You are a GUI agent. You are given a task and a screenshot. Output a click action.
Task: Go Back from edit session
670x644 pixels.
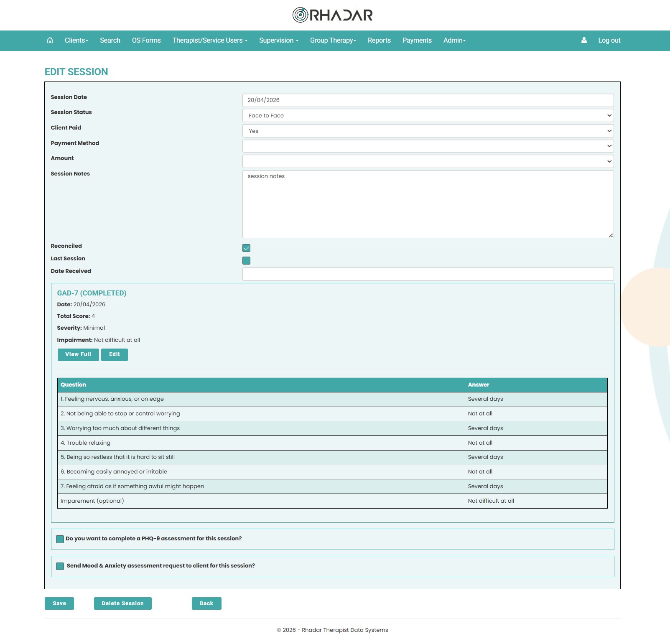click(x=206, y=603)
